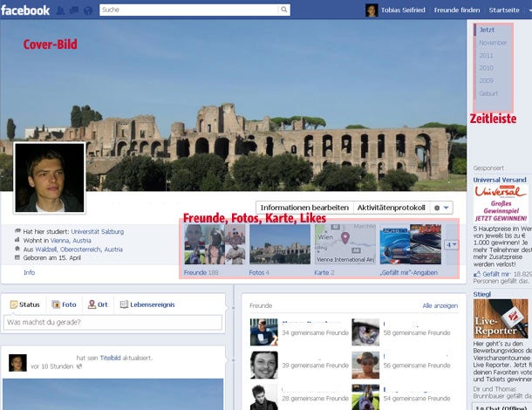Open Vienna, Austria link

click(71, 241)
